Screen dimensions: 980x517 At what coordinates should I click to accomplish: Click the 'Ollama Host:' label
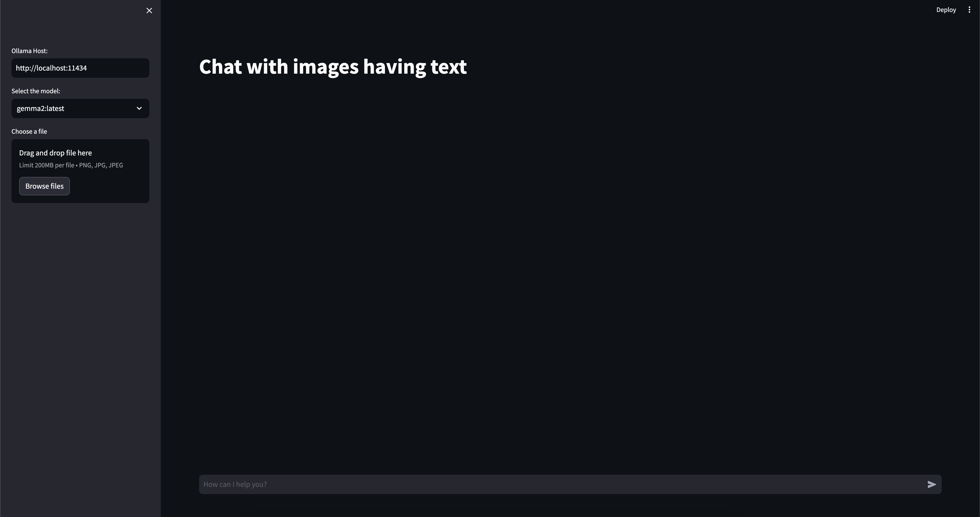(x=29, y=51)
